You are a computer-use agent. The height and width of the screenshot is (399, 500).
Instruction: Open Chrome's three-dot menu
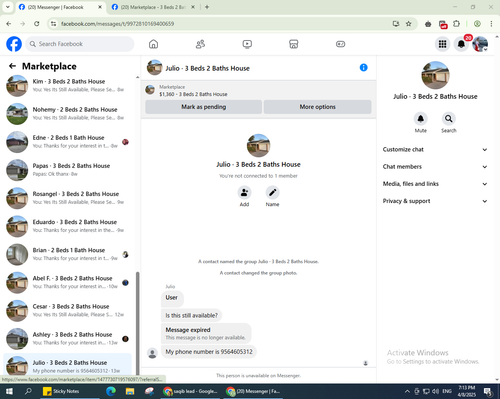click(491, 24)
